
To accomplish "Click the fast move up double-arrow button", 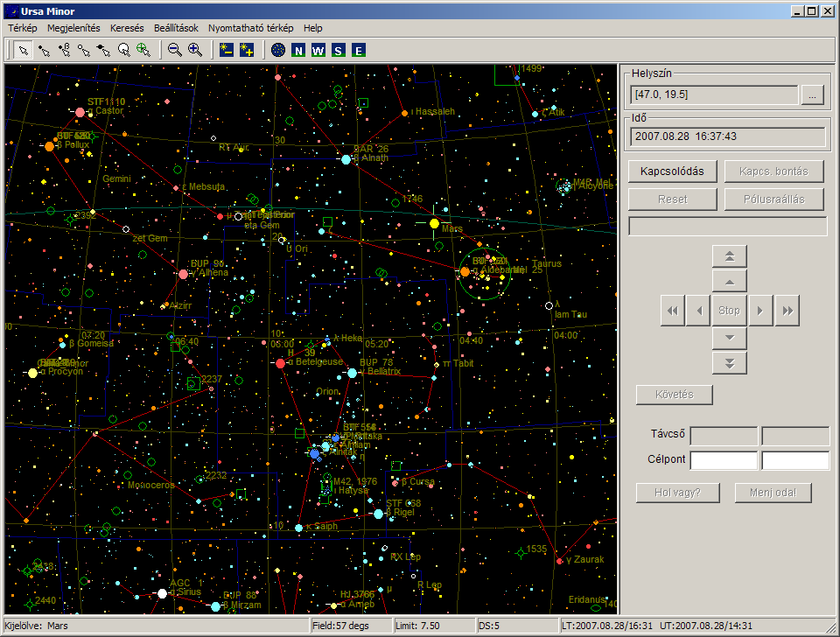I will click(729, 256).
